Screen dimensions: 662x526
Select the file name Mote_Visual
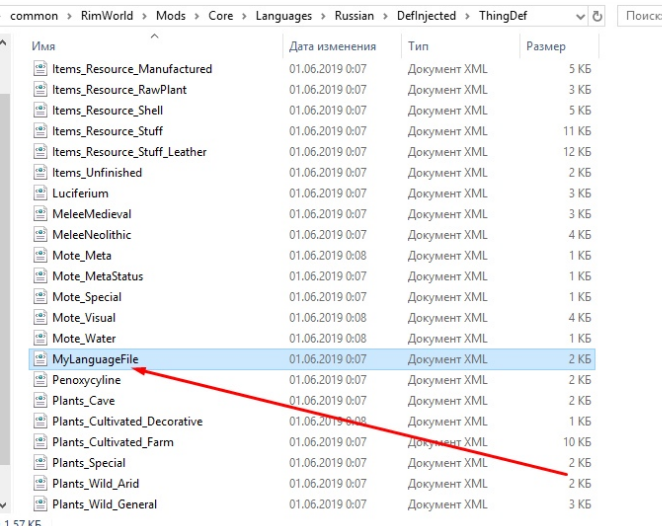(x=84, y=317)
